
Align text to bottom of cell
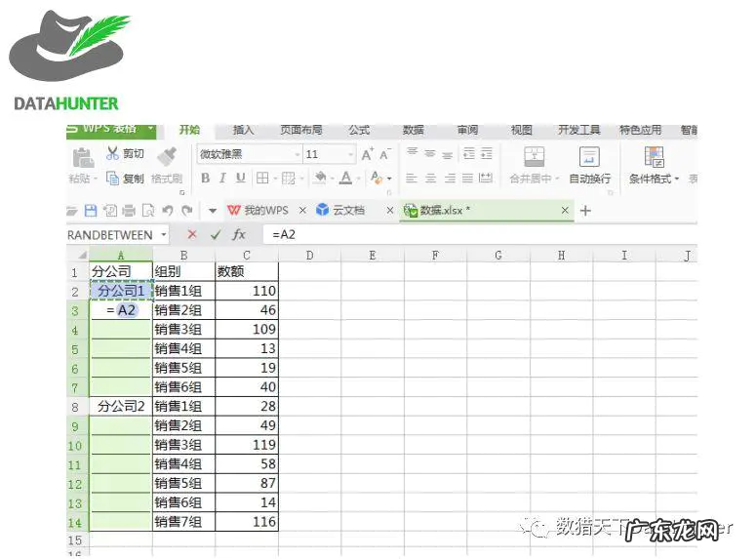[x=448, y=154]
